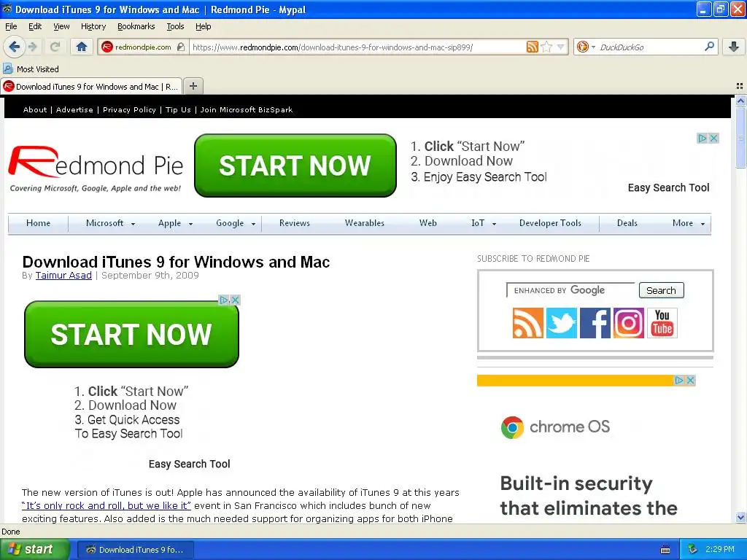
Task: Open the Developer Tools navigation link
Action: coord(550,223)
